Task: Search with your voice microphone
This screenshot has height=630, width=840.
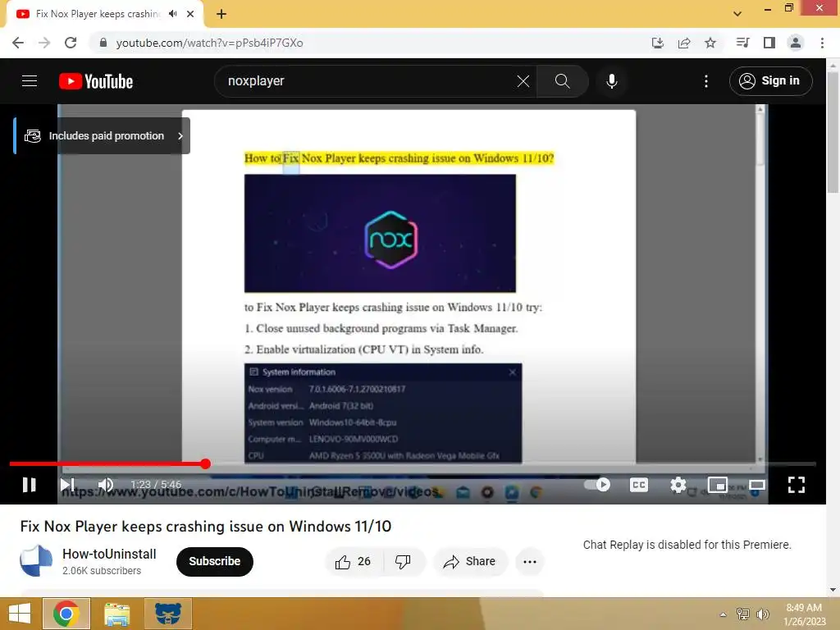Action: coord(612,81)
